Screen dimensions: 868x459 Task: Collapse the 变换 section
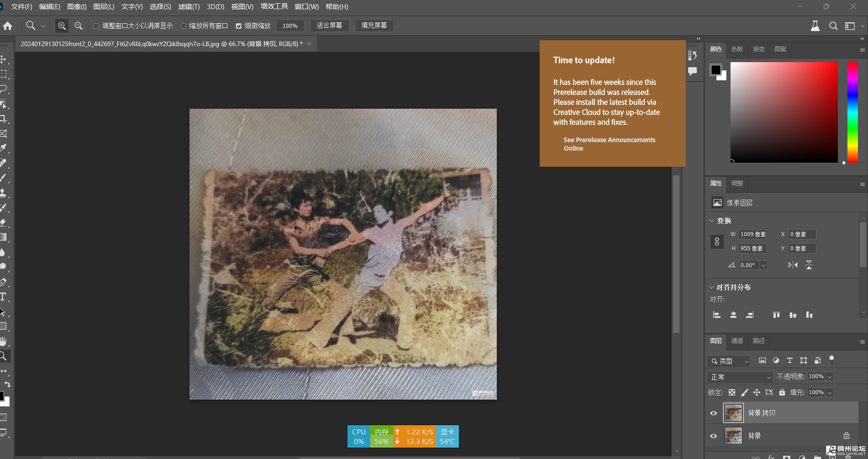[711, 221]
